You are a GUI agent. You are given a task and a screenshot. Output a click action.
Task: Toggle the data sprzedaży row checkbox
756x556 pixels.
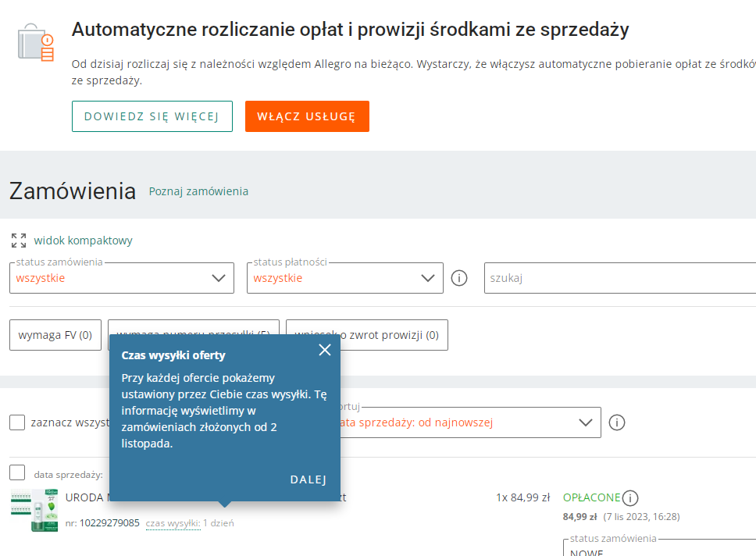coord(17,472)
